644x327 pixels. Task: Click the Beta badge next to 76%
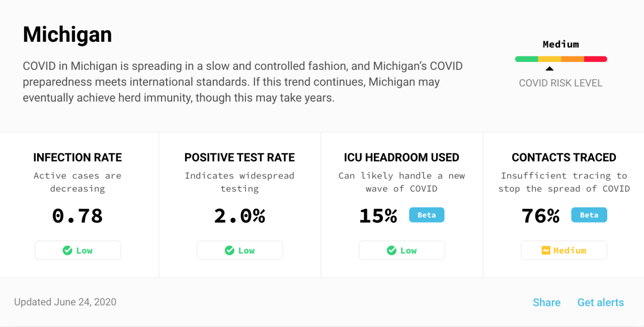(589, 215)
